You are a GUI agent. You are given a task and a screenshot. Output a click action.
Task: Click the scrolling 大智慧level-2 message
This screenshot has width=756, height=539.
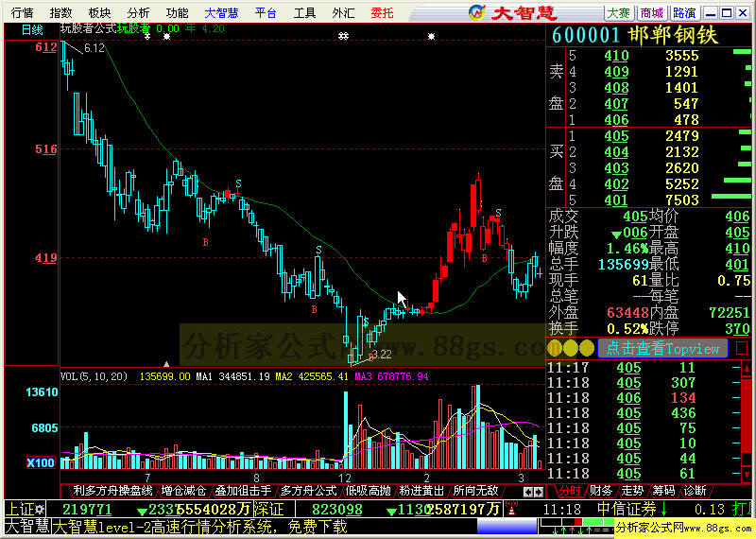click(x=199, y=526)
